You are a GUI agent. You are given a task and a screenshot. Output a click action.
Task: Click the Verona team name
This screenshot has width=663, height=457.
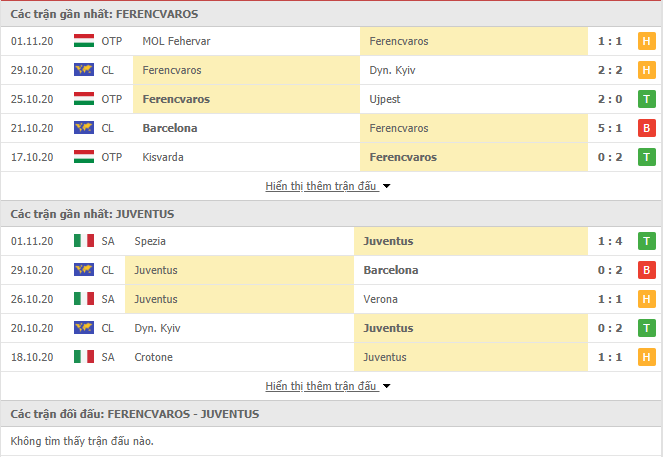coord(381,299)
